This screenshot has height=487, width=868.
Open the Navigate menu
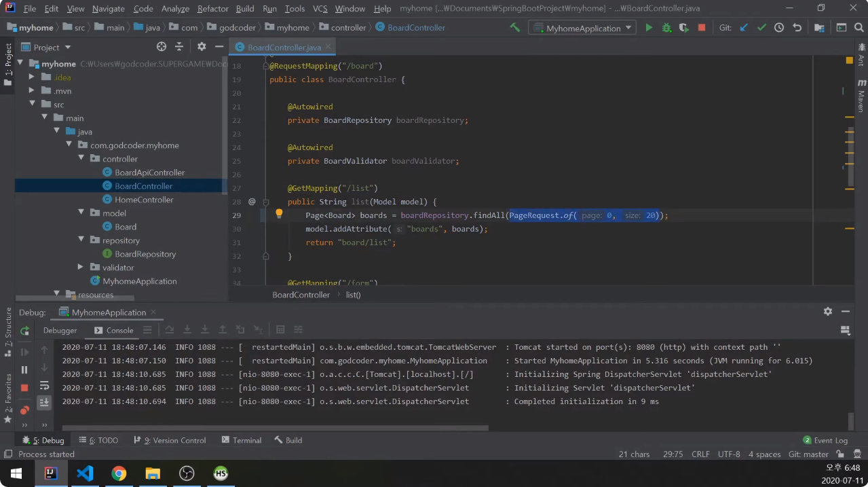click(109, 9)
